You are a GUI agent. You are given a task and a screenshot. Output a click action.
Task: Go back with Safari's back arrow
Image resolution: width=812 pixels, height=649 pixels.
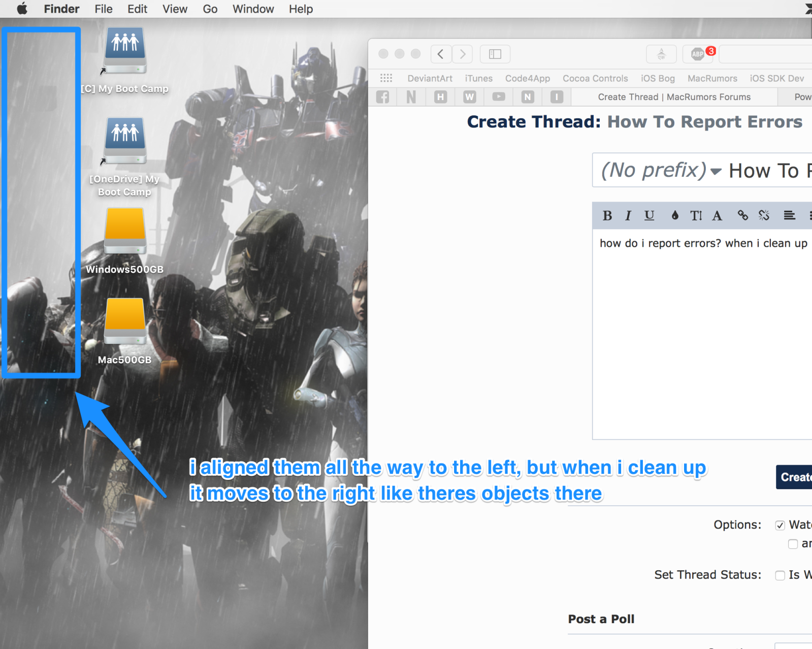[441, 54]
